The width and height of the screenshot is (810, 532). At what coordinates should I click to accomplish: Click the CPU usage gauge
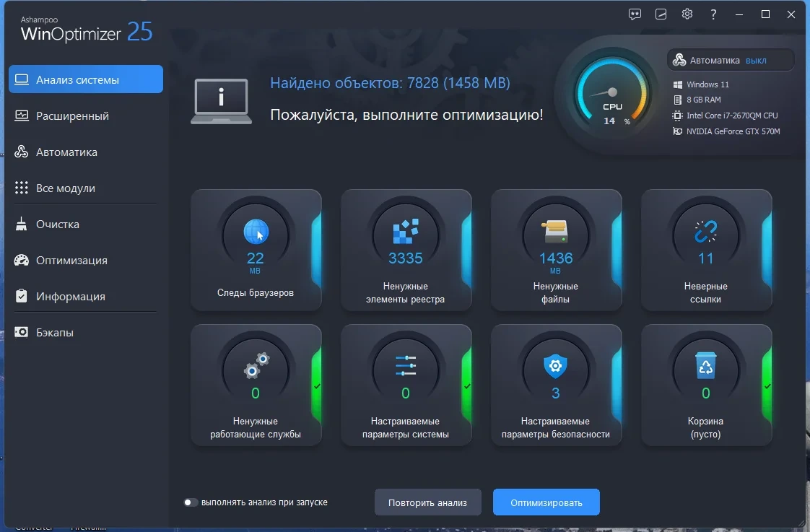coord(612,94)
